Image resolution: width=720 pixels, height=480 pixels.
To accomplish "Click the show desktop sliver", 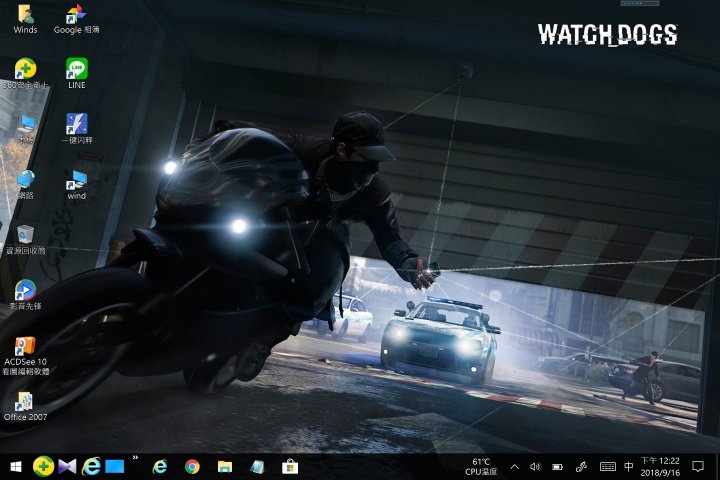I will coord(717,467).
